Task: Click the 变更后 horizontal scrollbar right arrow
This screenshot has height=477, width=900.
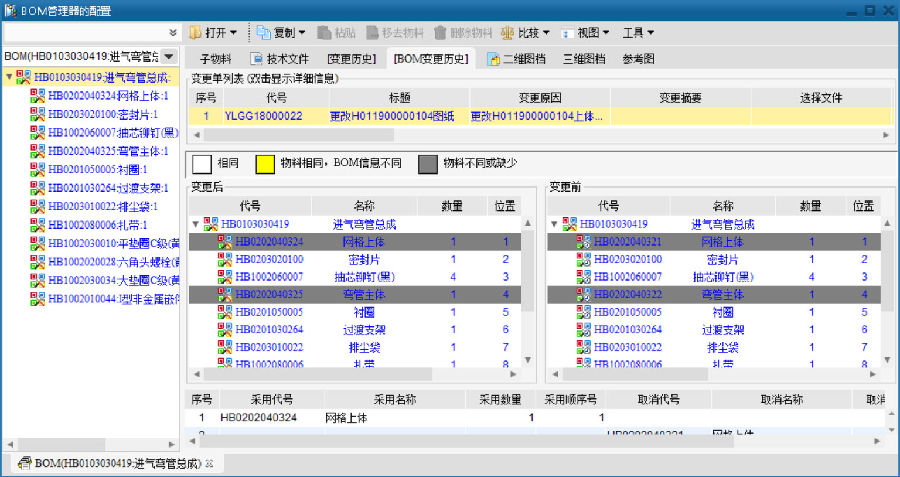Action: coord(514,374)
